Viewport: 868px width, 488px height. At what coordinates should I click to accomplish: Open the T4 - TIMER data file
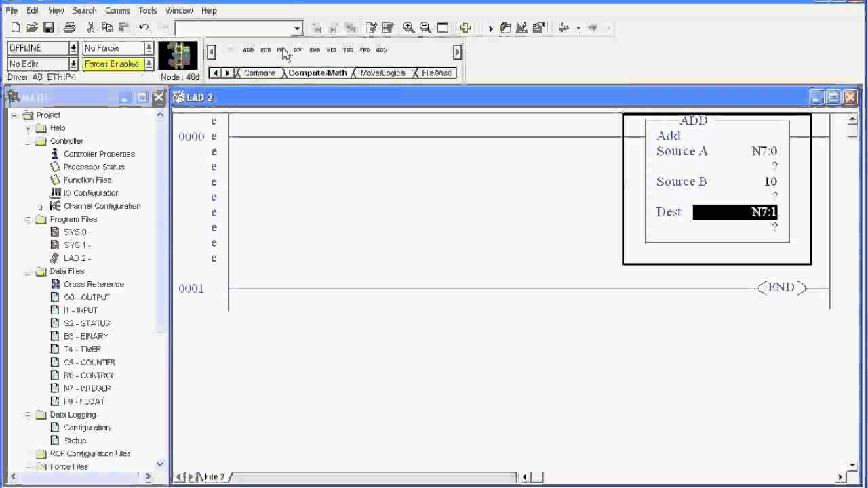(x=82, y=349)
